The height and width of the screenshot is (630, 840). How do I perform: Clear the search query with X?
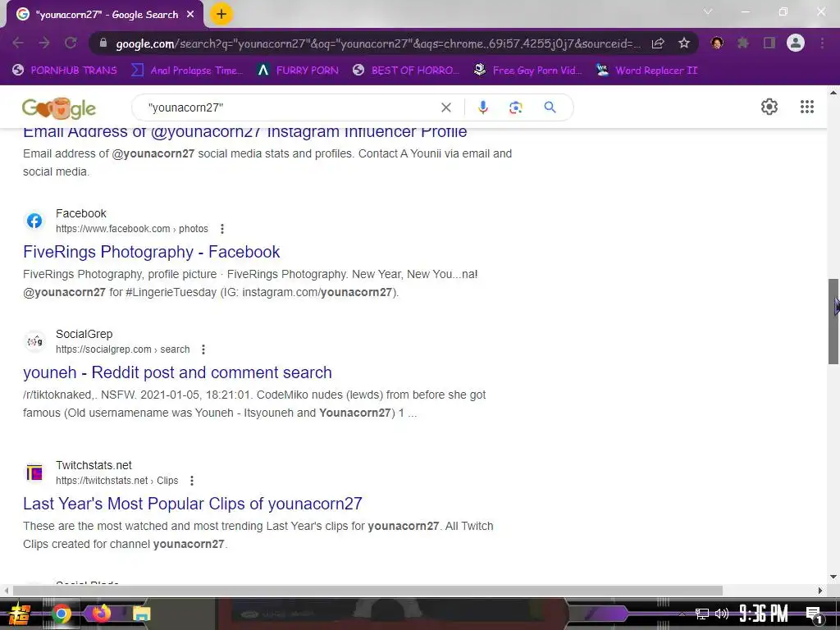[x=445, y=107]
